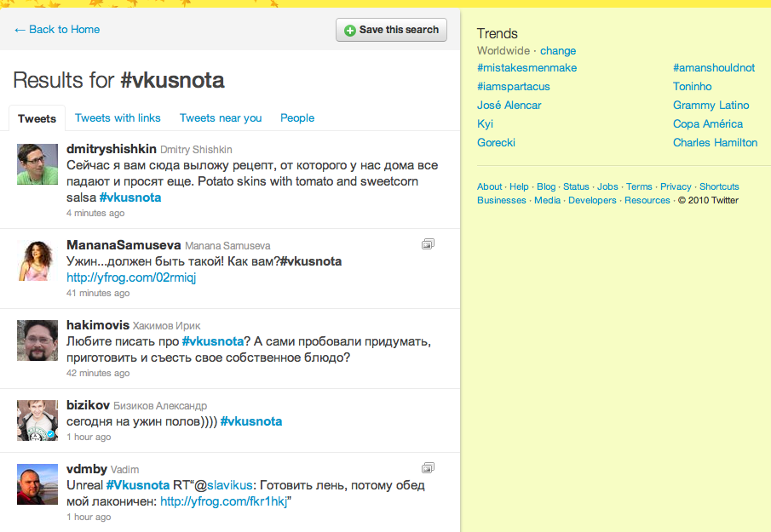Open the #amanshouldnot trend
771x532 pixels.
[714, 68]
